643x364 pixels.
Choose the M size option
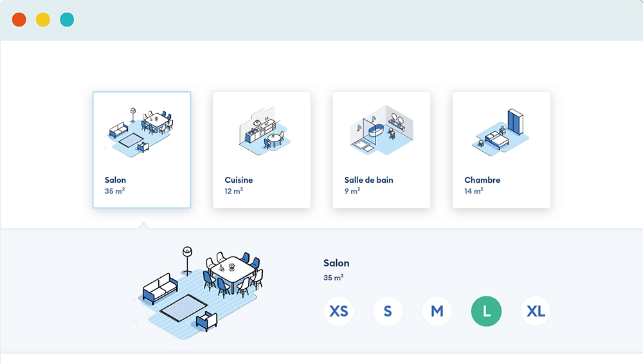pyautogui.click(x=437, y=312)
